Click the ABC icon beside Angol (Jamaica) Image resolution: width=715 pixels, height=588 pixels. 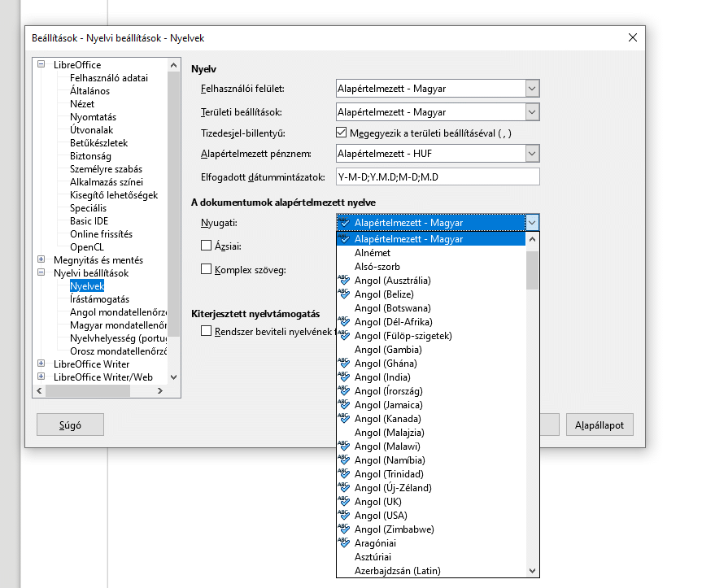pyautogui.click(x=344, y=404)
